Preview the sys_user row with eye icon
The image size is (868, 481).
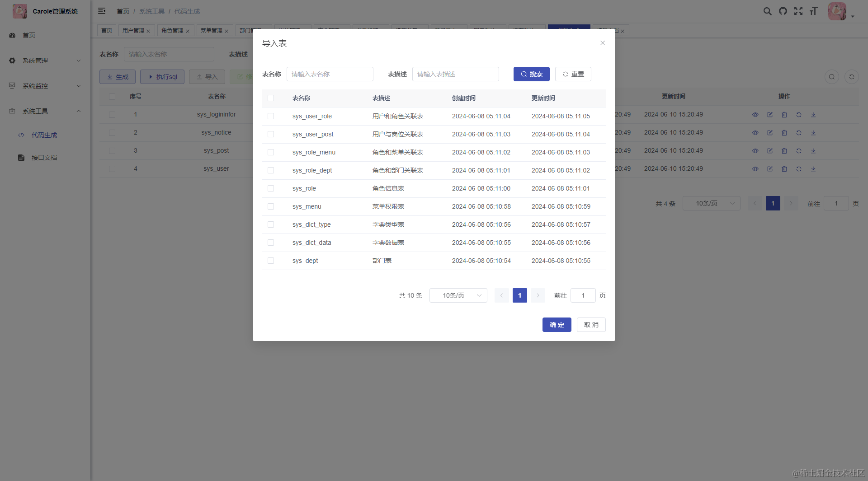click(755, 169)
